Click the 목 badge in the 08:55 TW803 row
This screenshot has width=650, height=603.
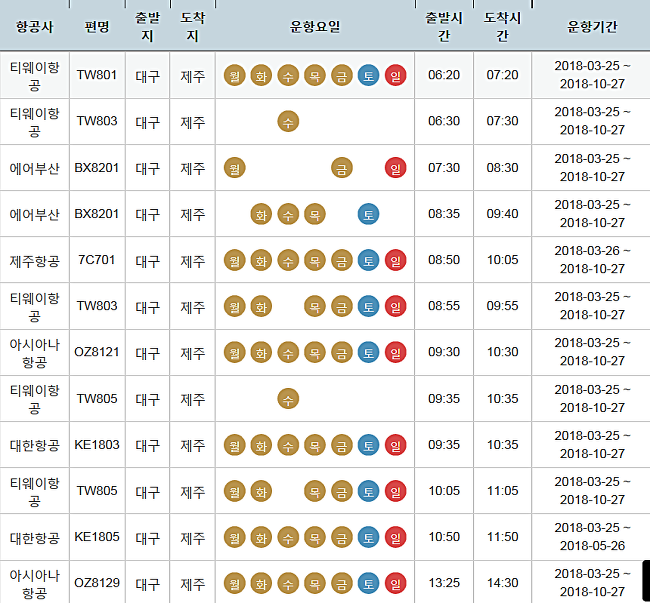(315, 306)
